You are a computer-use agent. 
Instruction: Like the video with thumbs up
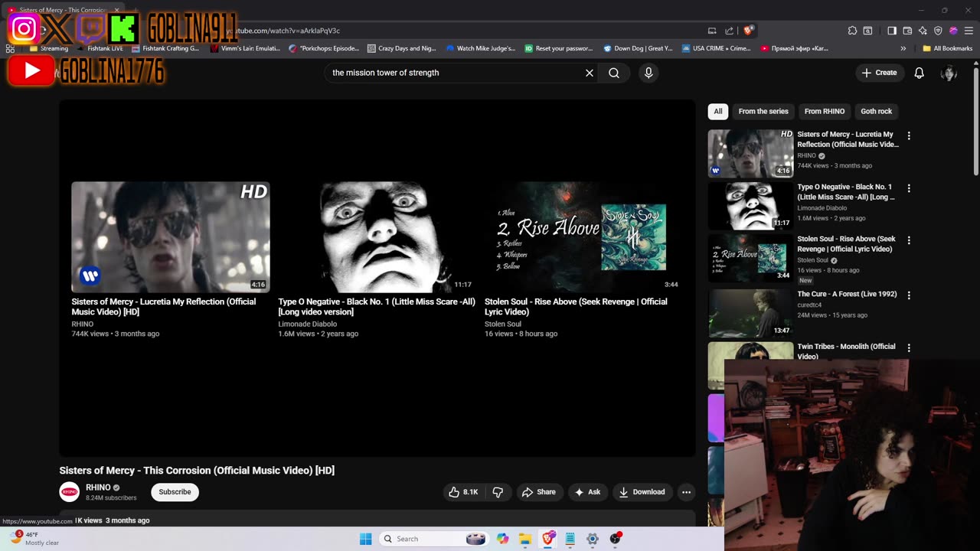point(464,492)
